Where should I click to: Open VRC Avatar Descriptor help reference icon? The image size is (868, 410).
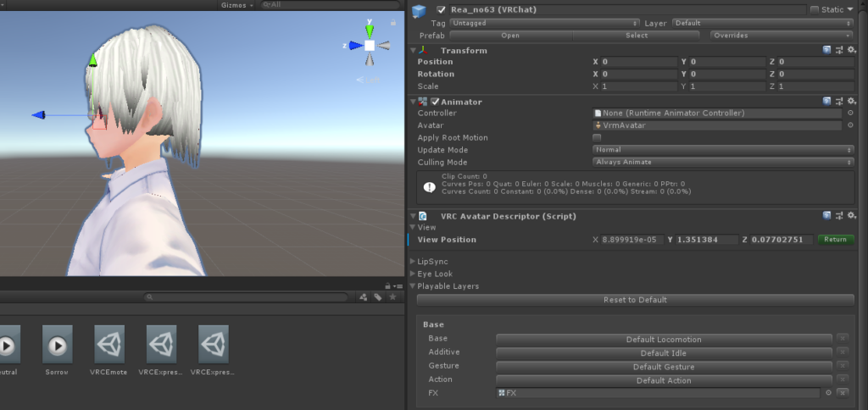click(826, 216)
